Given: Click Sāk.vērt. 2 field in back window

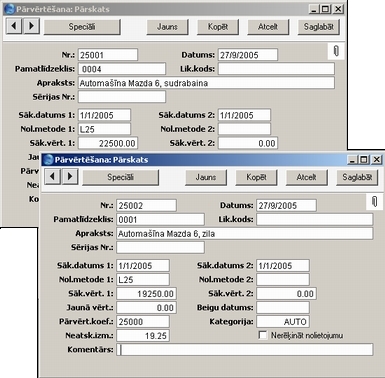Looking at the screenshot, I should point(248,143).
